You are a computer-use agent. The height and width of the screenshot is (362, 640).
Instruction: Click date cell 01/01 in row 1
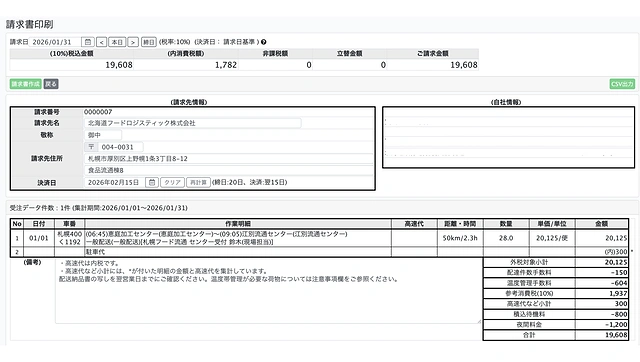38,238
